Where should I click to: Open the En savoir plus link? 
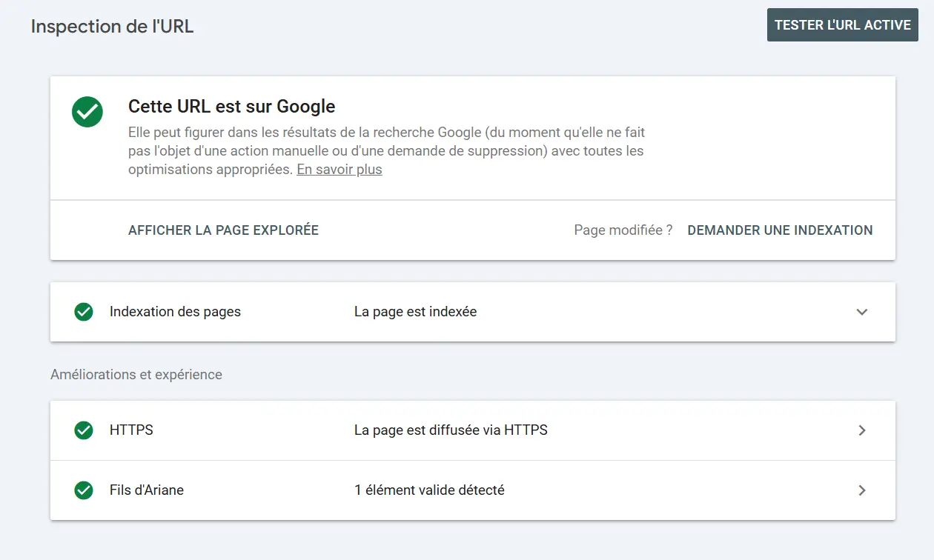[x=339, y=169]
